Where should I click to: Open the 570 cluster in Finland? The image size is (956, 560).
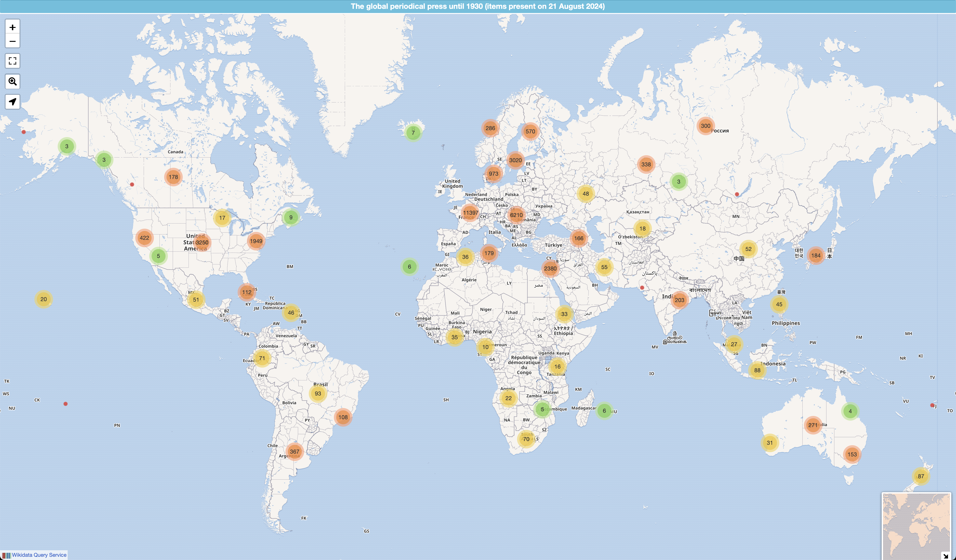tap(530, 132)
